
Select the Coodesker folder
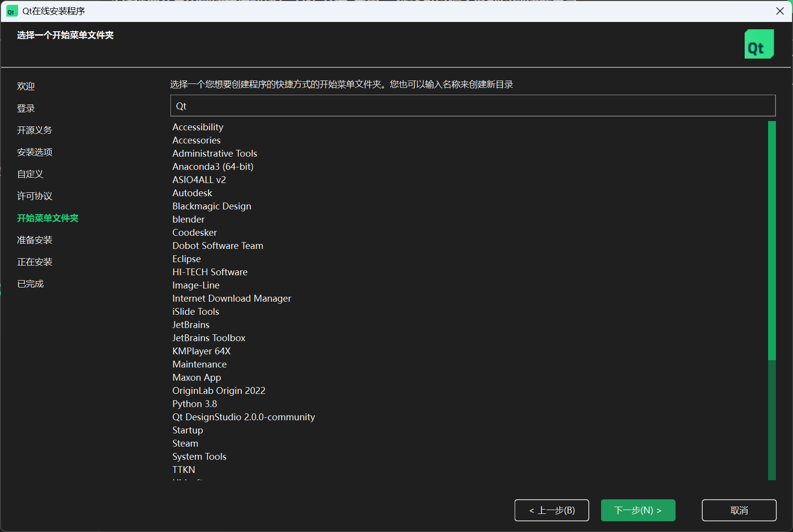point(194,232)
